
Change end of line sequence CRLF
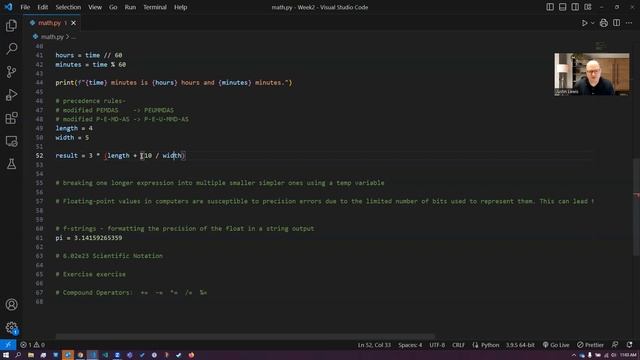pos(458,345)
